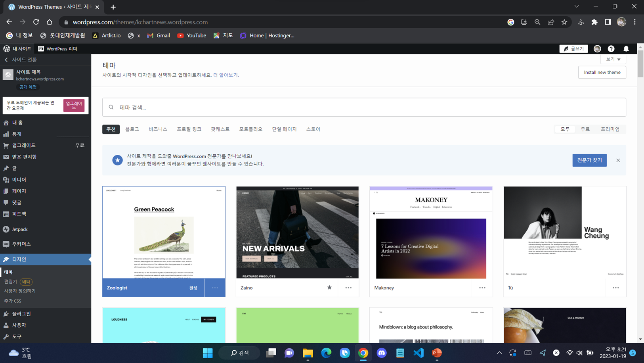The width and height of the screenshot is (644, 363).
Task: Click Install new theme button
Action: coord(602,72)
